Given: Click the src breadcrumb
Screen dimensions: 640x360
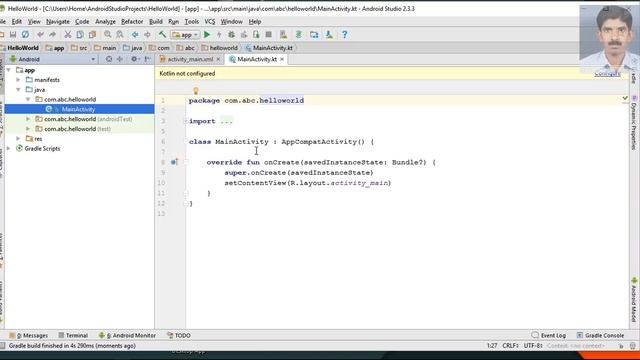Looking at the screenshot, I should (x=80, y=48).
